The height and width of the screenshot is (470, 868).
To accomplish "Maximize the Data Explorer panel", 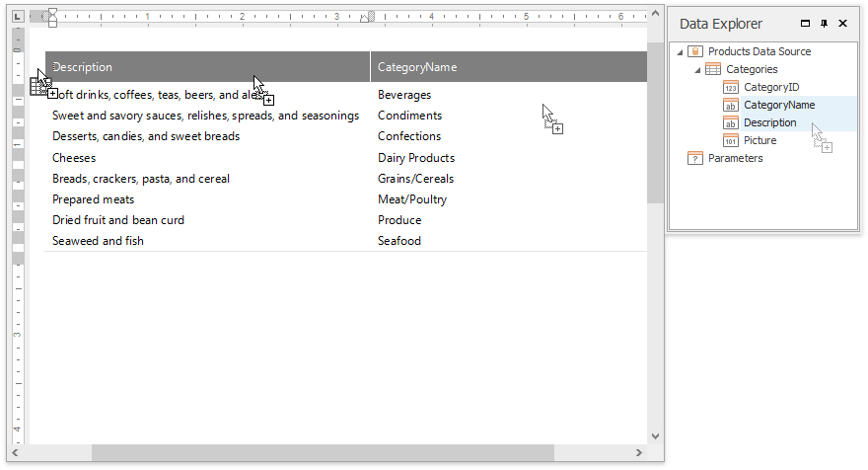I will click(x=806, y=24).
